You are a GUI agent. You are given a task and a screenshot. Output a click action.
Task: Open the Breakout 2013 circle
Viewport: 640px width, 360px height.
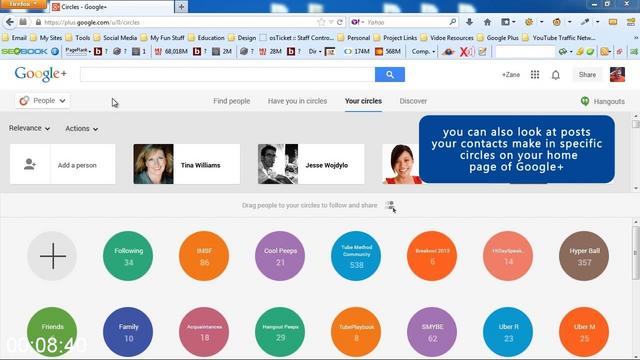coord(432,256)
